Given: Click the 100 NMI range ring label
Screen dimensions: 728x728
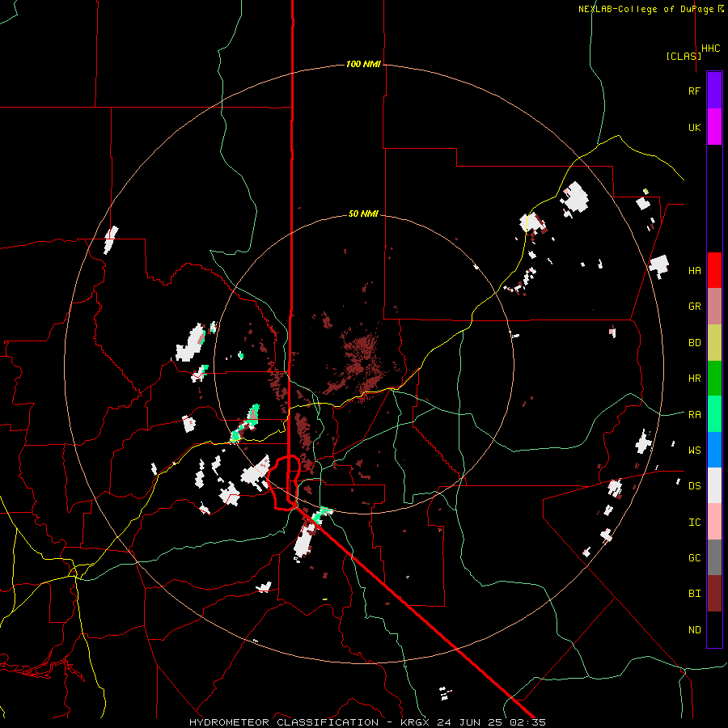Looking at the screenshot, I should (x=363, y=64).
